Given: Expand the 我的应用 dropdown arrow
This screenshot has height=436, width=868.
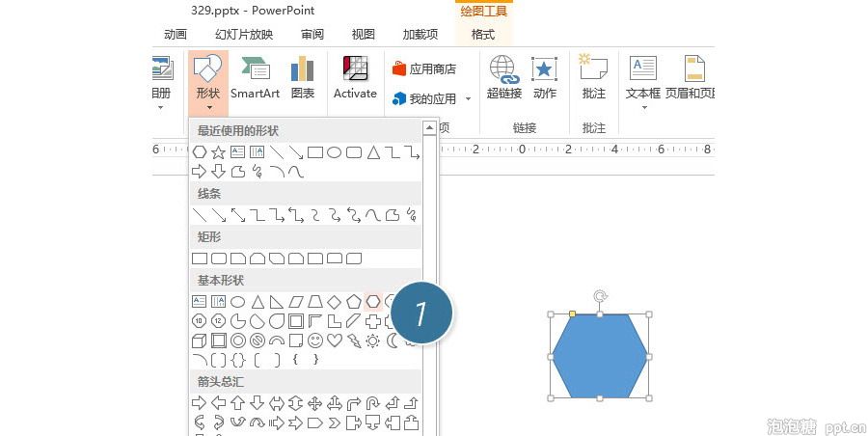Looking at the screenshot, I should point(469,99).
